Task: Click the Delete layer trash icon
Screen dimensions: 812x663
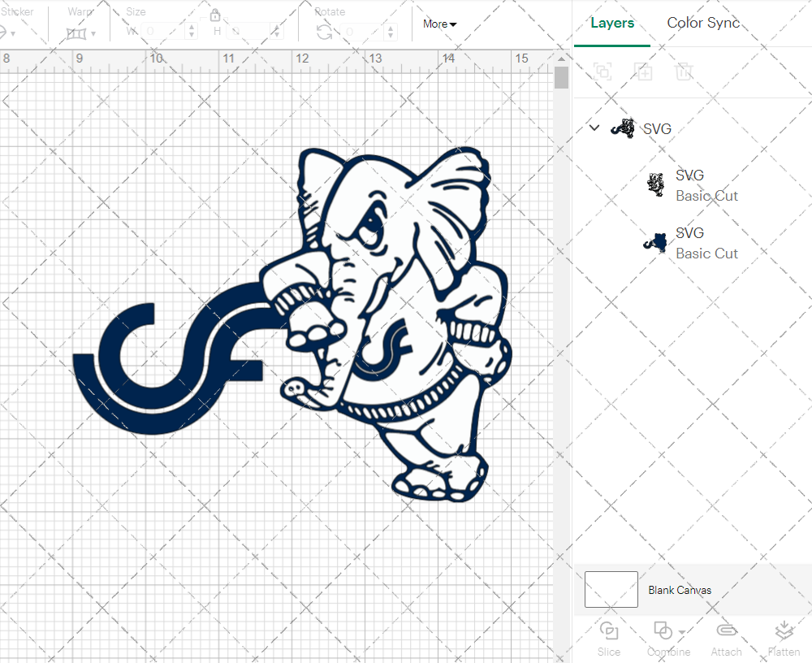Action: point(684,71)
